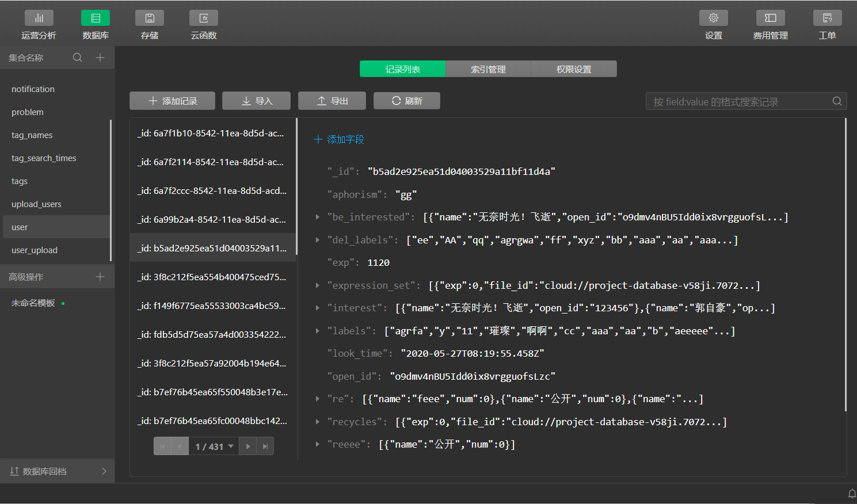Open the 运营分析 analytics icon
The height and width of the screenshot is (504, 857).
(x=39, y=18)
